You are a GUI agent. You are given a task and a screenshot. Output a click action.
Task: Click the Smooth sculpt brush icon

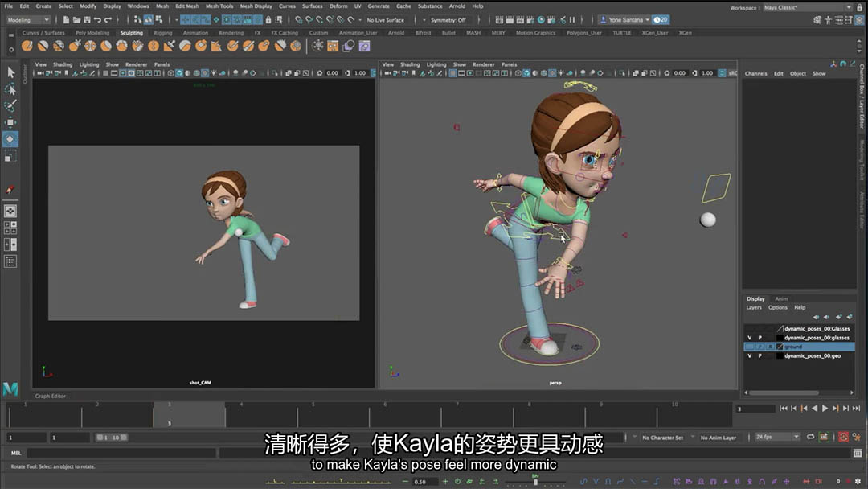click(43, 46)
